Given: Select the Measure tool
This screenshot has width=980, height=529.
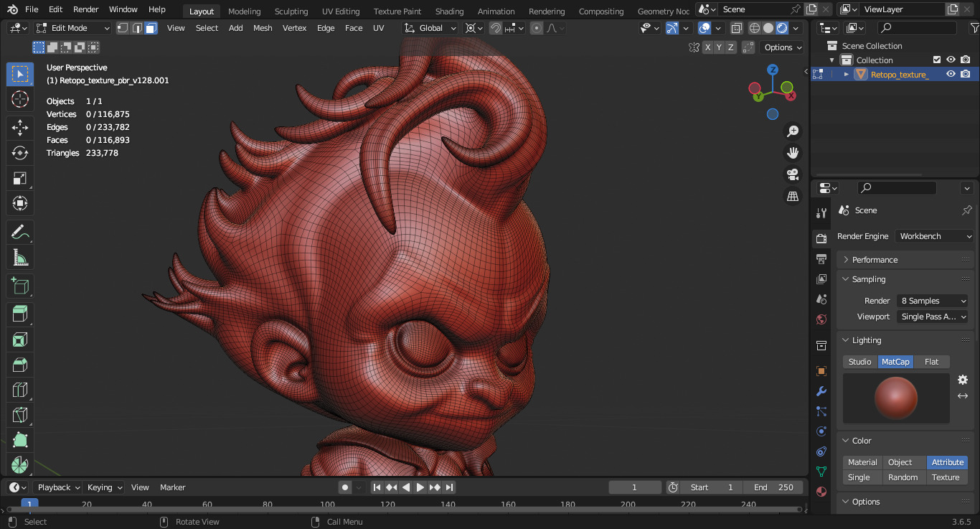Looking at the screenshot, I should pyautogui.click(x=19, y=257).
